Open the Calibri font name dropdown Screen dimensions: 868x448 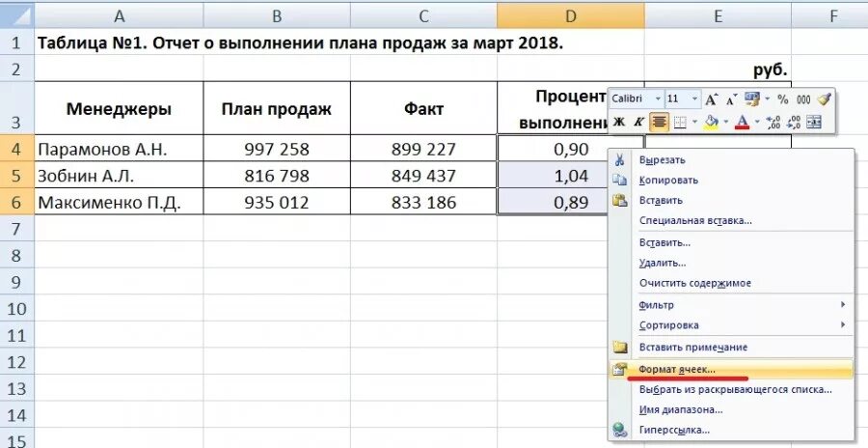click(658, 99)
